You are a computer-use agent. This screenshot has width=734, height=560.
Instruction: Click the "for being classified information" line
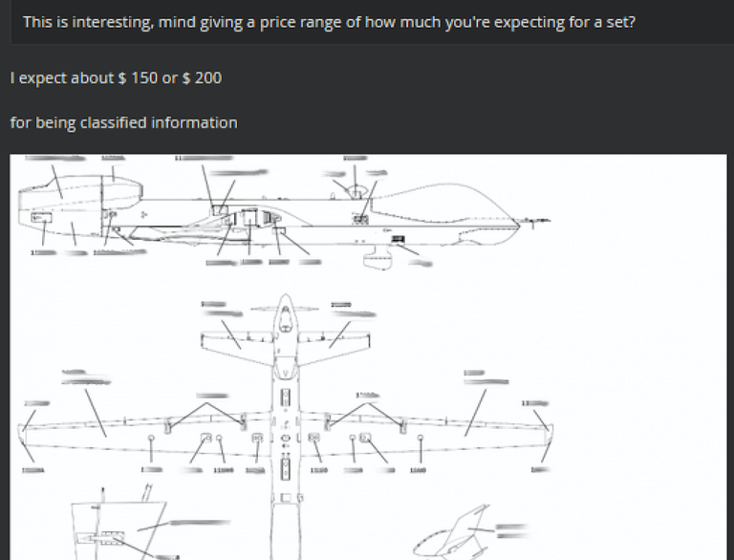[123, 122]
